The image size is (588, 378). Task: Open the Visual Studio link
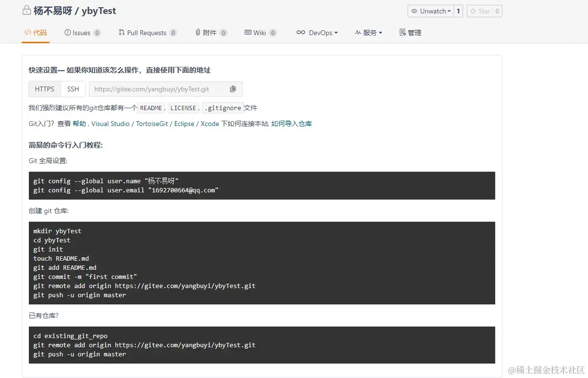pyautogui.click(x=111, y=124)
